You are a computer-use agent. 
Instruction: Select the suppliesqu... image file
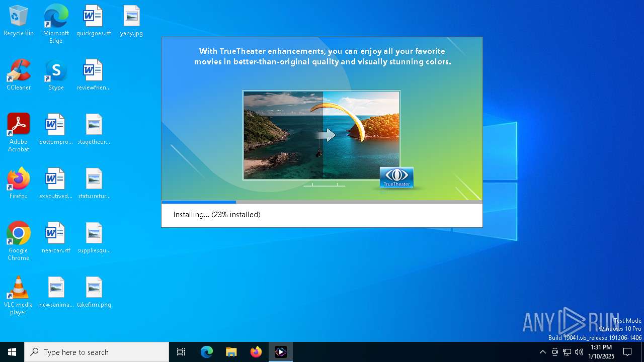coord(94,238)
